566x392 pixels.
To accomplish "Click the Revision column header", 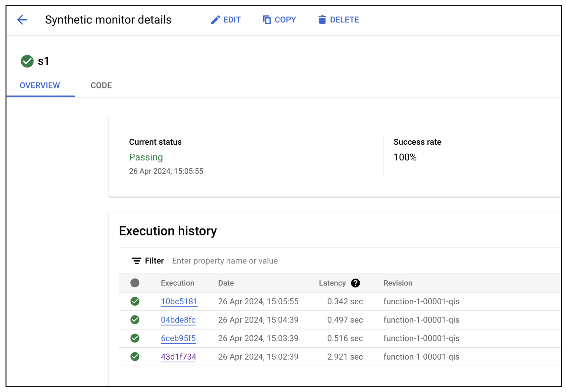I will 398,283.
